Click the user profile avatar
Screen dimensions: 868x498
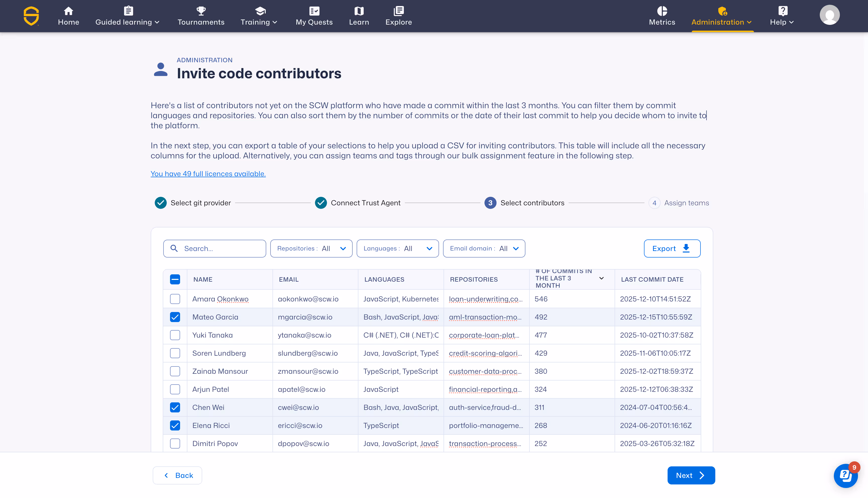(x=829, y=15)
